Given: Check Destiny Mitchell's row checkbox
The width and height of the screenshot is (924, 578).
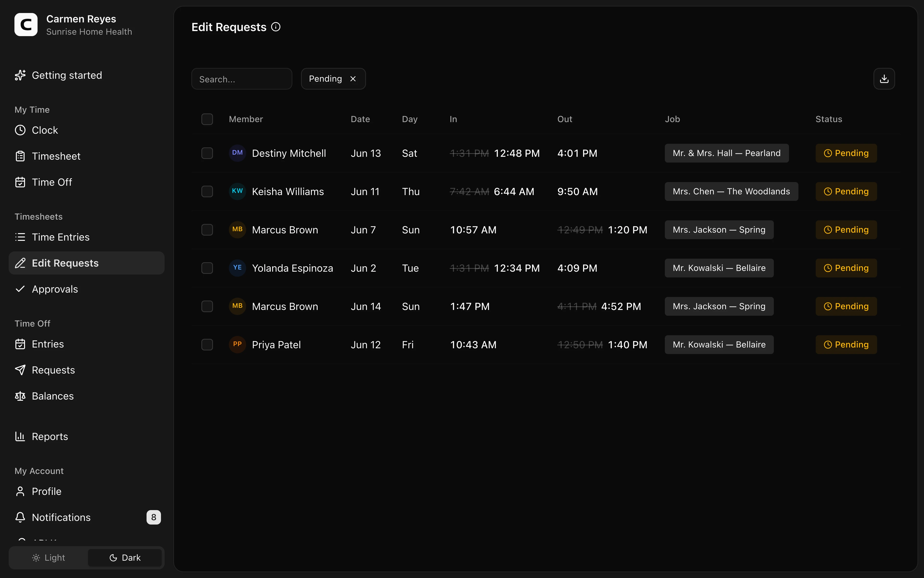Looking at the screenshot, I should pyautogui.click(x=207, y=153).
